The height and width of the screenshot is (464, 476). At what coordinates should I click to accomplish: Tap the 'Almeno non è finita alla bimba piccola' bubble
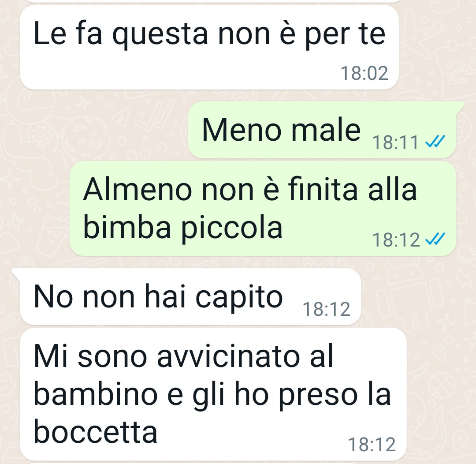(263, 209)
